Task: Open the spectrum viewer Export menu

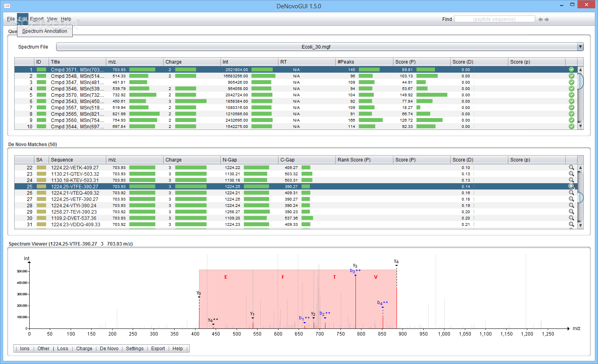Action: [158, 349]
